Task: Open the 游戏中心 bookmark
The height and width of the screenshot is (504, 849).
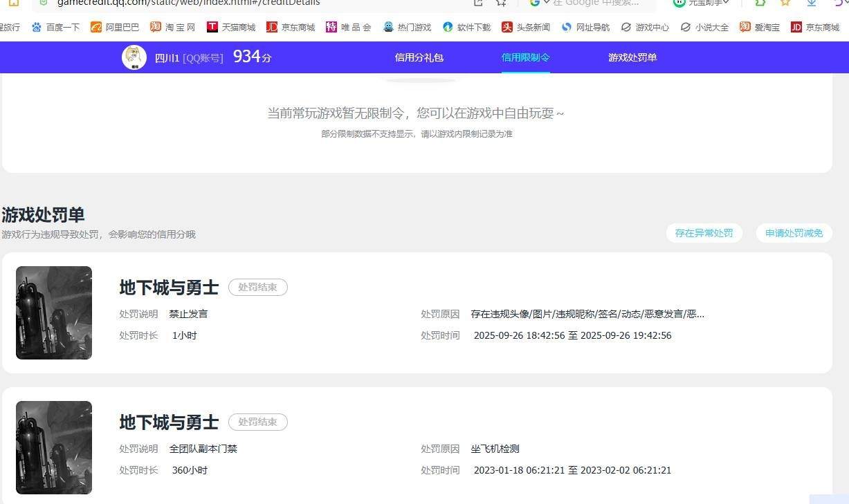Action: tap(645, 28)
